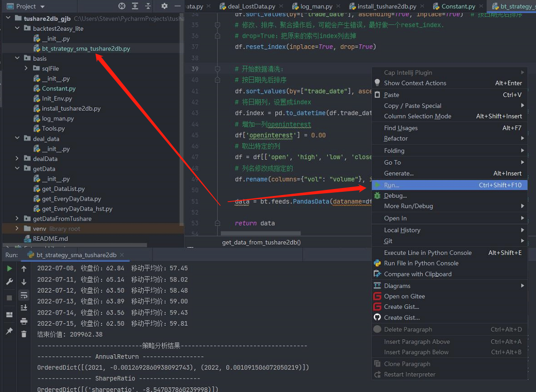Viewport: 536px width, 392px height.
Task: Click the Collapse All icon in Project panel
Action: pos(149,6)
